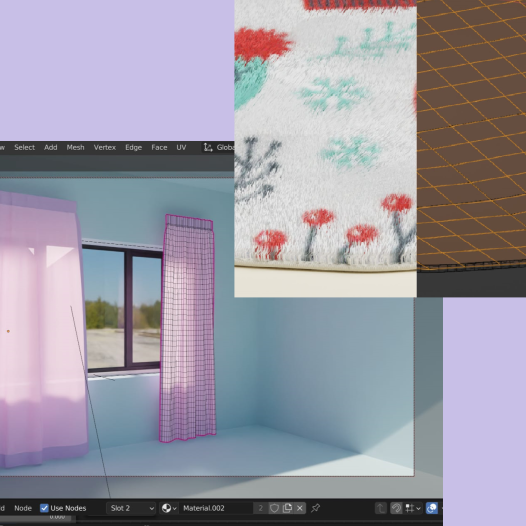Toggle the fake user shield icon

[274, 508]
